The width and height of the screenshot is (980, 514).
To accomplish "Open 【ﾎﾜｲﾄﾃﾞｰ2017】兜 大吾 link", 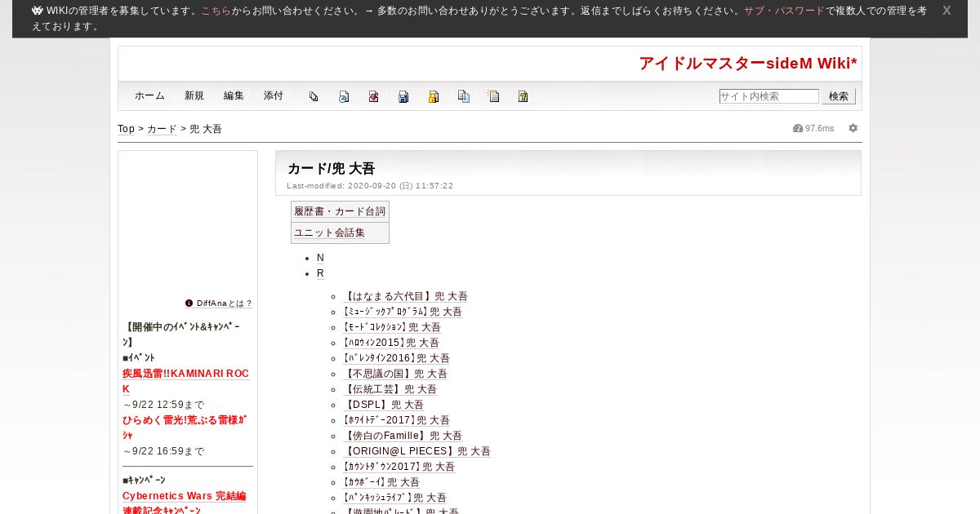I will tap(396, 420).
